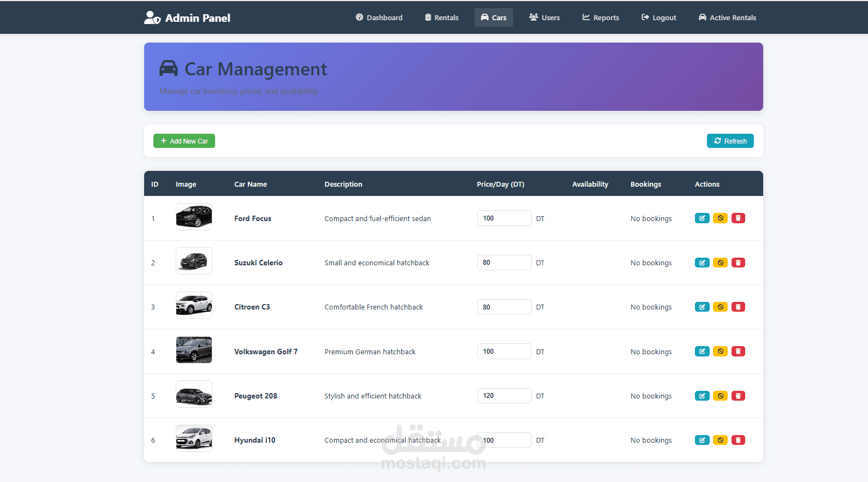Delete Volkswagen Golf 7 entry
The width and height of the screenshot is (868, 482).
point(738,352)
